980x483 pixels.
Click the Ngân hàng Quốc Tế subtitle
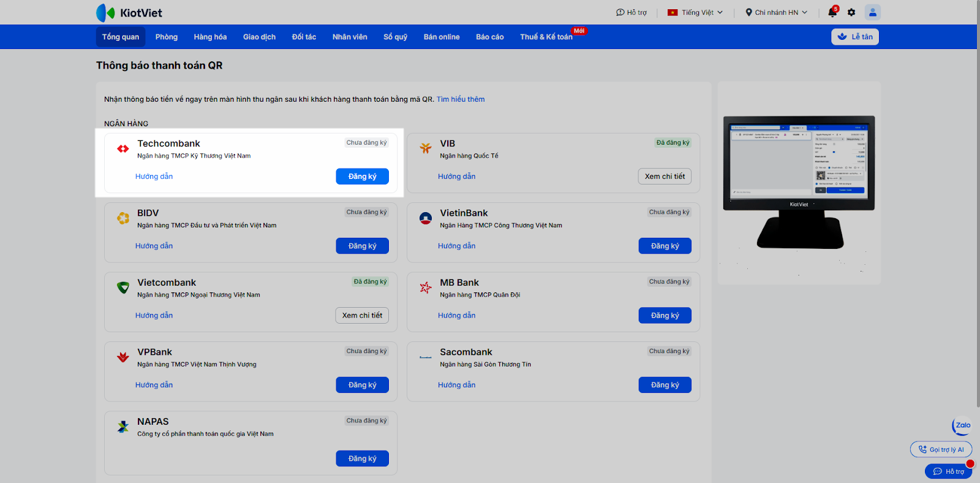[469, 156]
